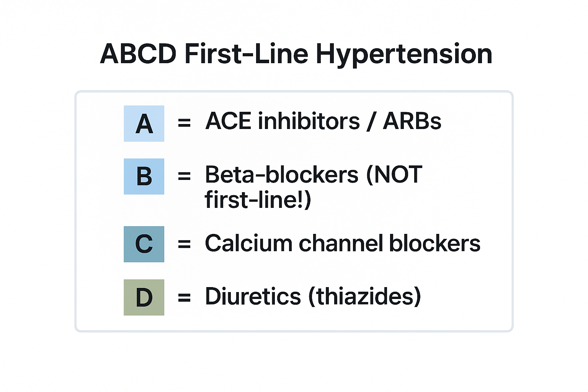Click the "ARBs" text
Screen dimensions: 588x392
412,121
